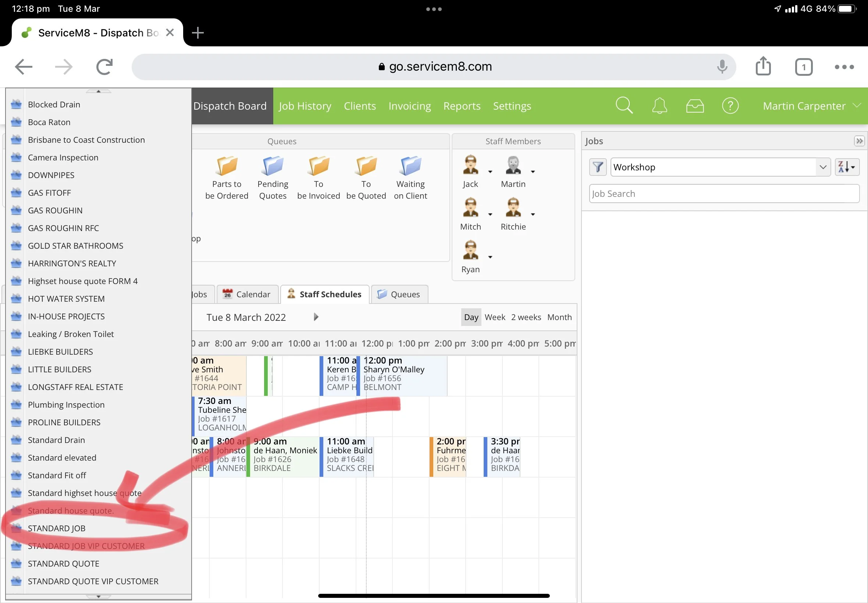Select the Day schedule view
The width and height of the screenshot is (868, 603).
tap(471, 318)
